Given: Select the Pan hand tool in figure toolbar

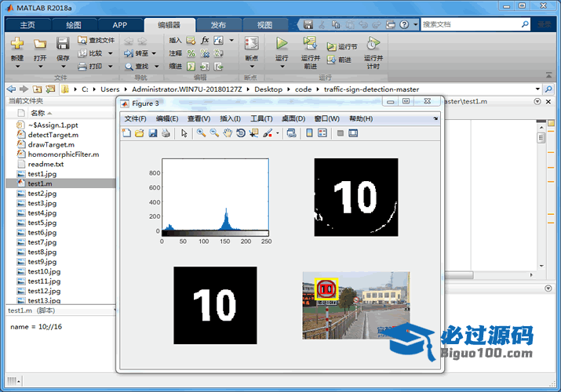Looking at the screenshot, I should click(x=228, y=133).
